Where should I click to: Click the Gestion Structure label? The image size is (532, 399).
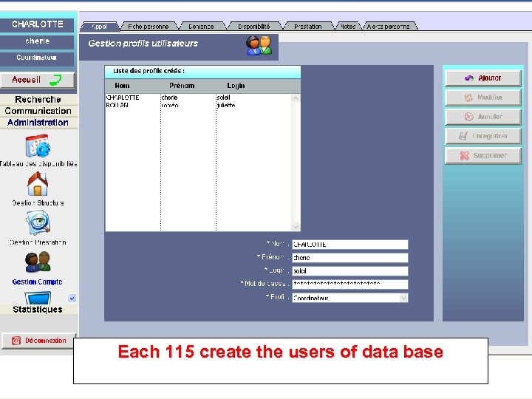38,203
